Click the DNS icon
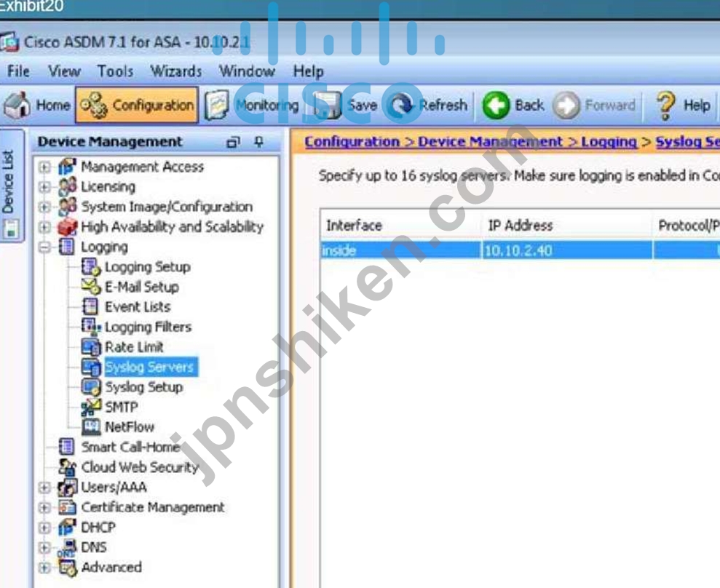 [x=67, y=547]
